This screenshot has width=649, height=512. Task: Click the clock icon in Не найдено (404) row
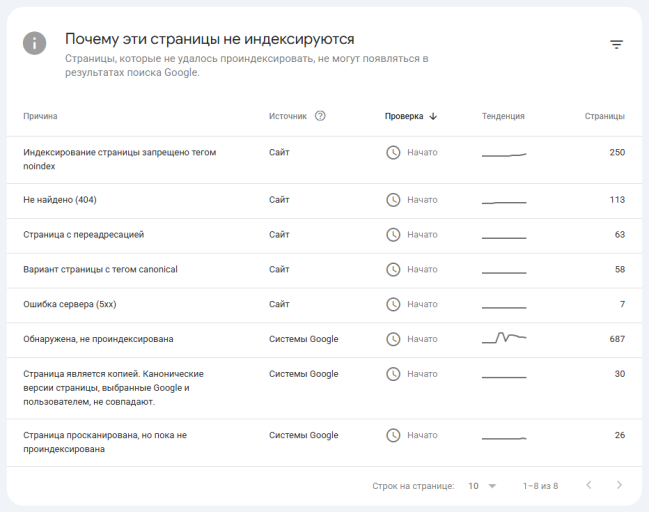pos(393,200)
